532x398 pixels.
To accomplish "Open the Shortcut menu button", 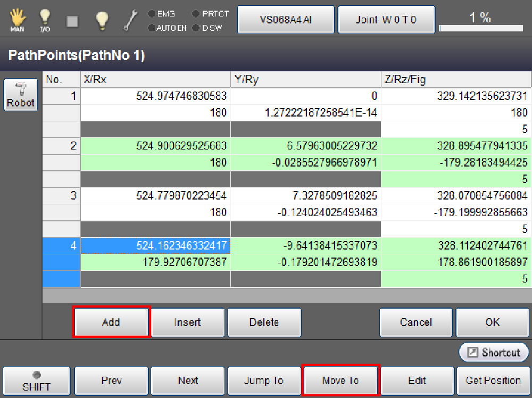I will 494,352.
